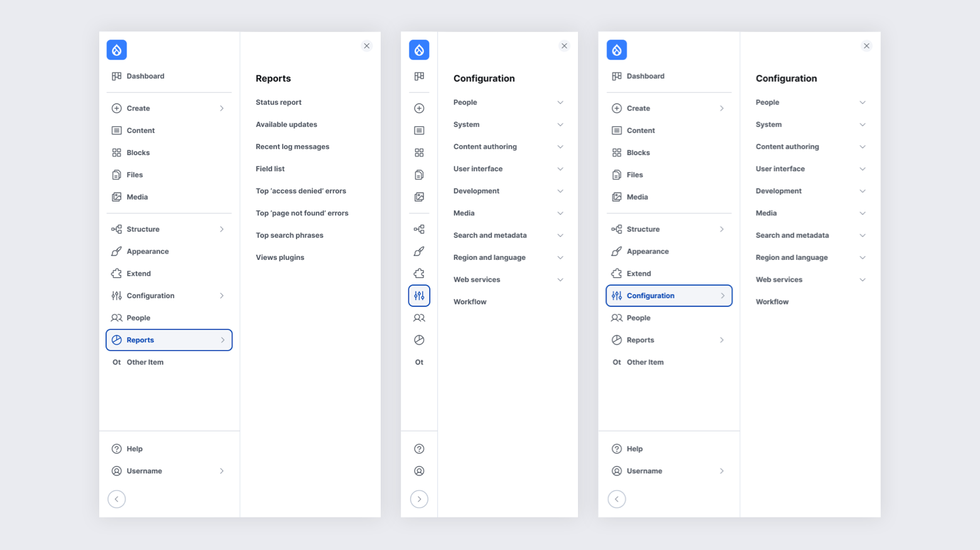Select Configuration sliders icon in collapsed sidebar
Image resolution: width=980 pixels, height=550 pixels.
pos(419,296)
